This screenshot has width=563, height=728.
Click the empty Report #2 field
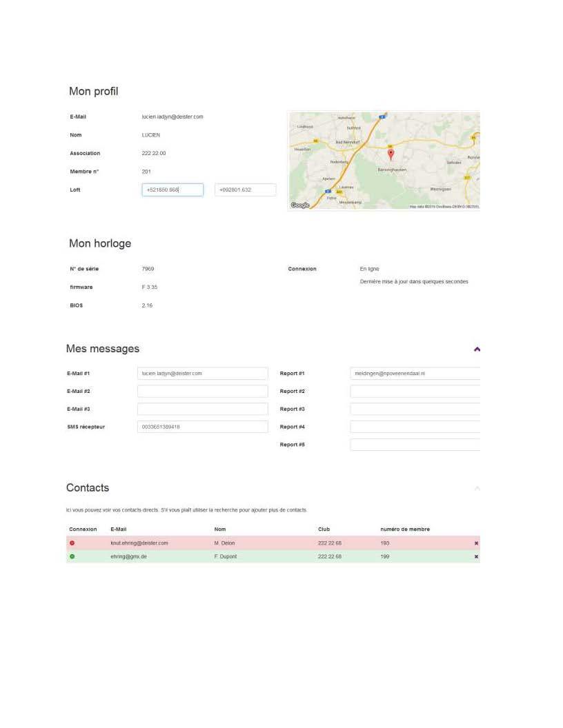point(415,392)
